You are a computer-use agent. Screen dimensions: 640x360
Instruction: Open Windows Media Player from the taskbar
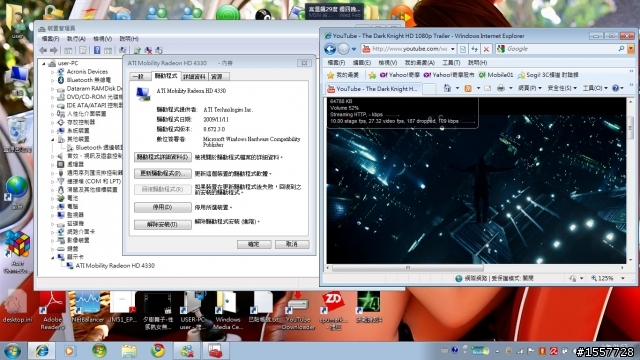(69, 351)
